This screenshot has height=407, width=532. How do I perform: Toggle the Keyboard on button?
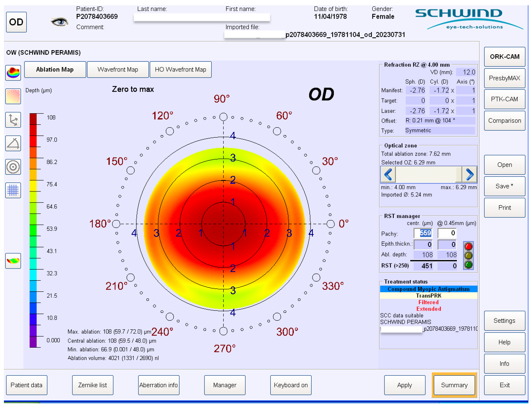tap(291, 385)
